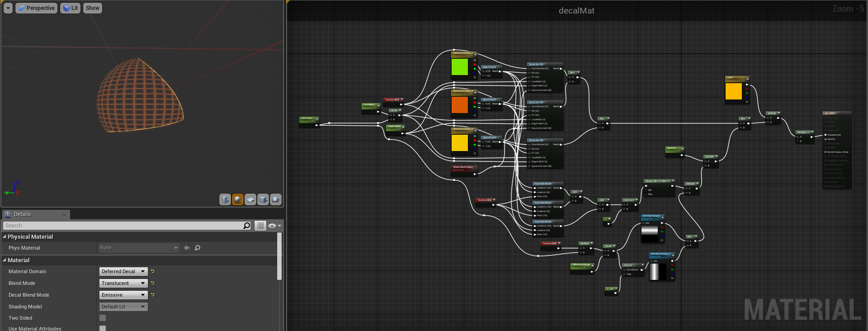Image resolution: width=868 pixels, height=331 pixels.
Task: Click Result pin of top DrawLine-2D node
Action: [561, 69]
